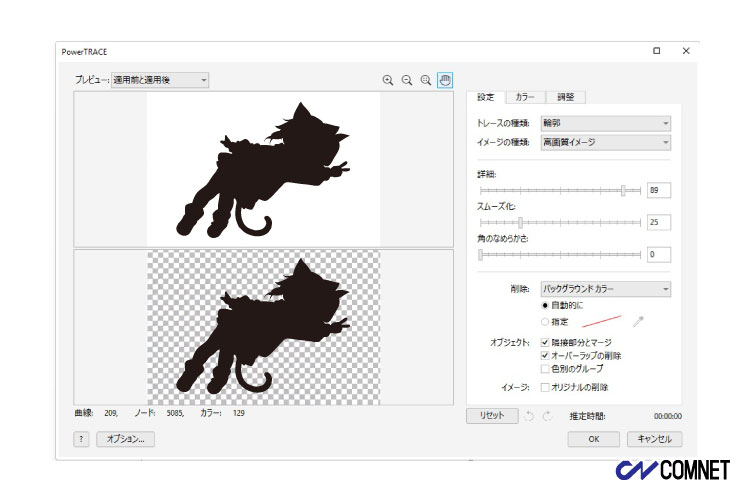
Task: Click the zoom out magnifier icon
Action: [x=407, y=80]
